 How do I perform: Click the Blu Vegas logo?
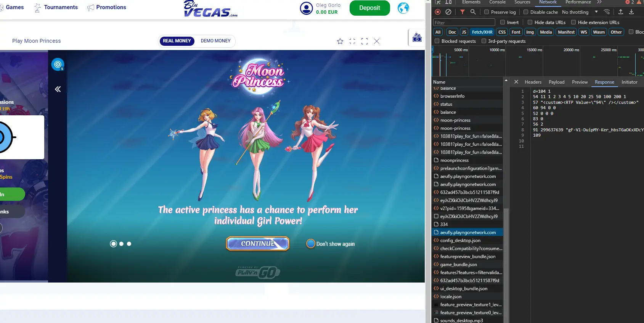210,9
